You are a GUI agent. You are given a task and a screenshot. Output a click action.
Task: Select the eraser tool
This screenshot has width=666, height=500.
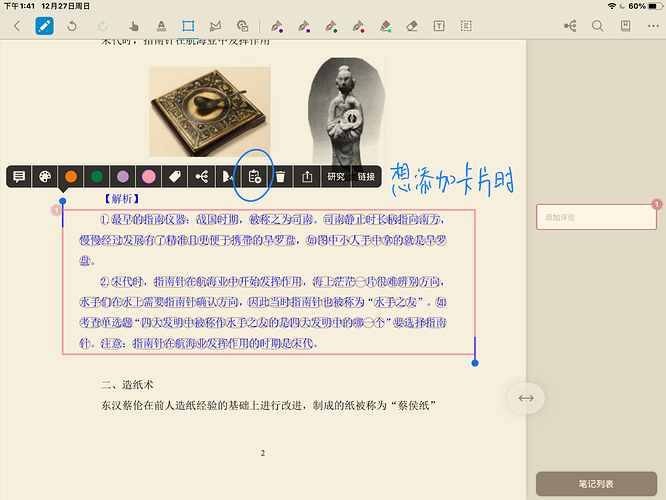(x=412, y=26)
